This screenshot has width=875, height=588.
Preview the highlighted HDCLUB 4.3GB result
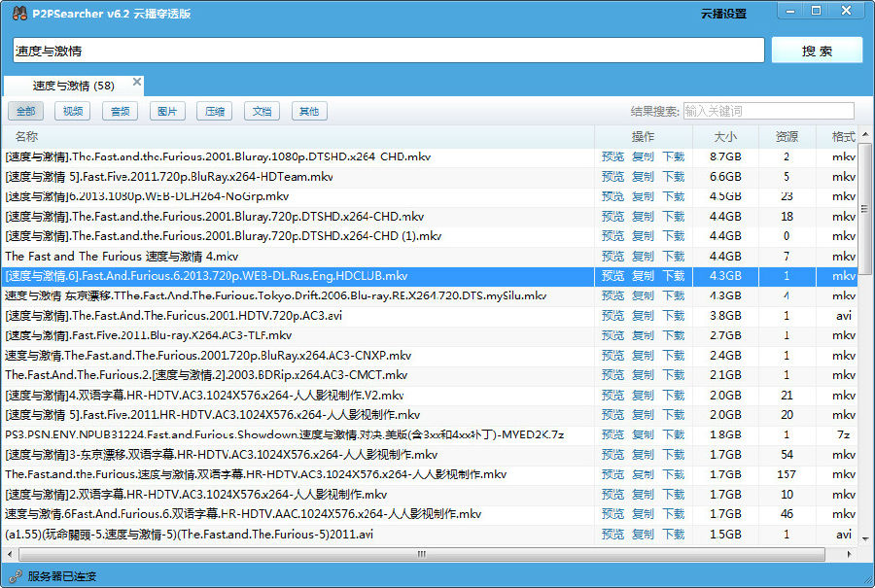tap(613, 275)
